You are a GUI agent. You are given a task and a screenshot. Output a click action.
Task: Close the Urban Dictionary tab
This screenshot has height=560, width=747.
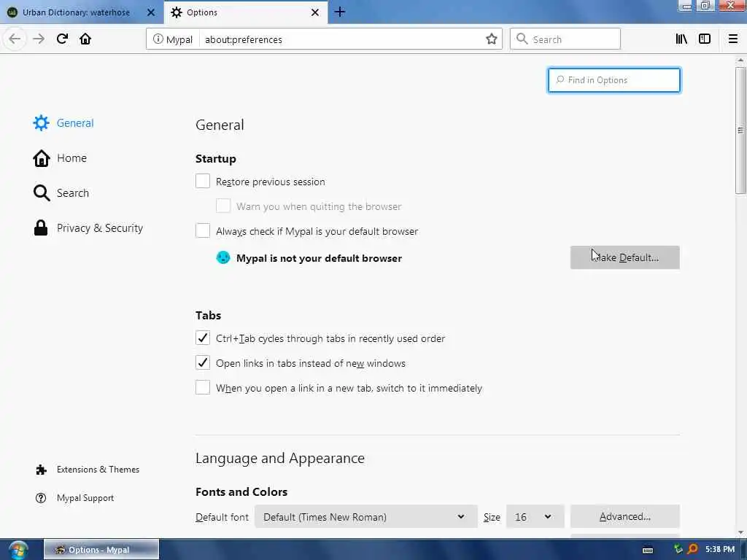coord(150,12)
